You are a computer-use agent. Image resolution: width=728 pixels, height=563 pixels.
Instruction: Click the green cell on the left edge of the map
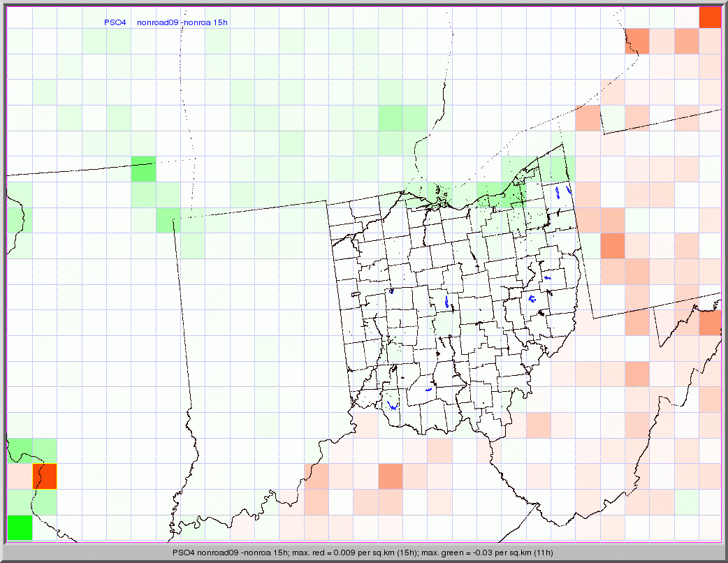(17, 220)
